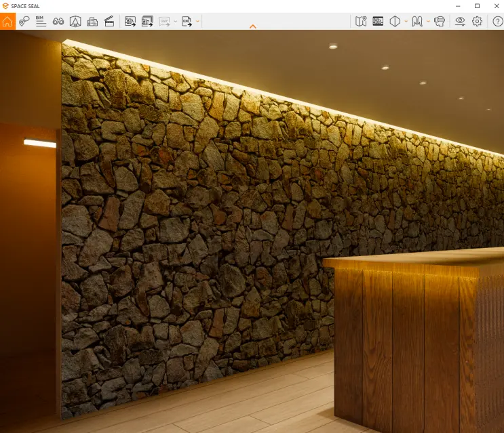Click the M-shaped navigation mode icon

tap(417, 22)
